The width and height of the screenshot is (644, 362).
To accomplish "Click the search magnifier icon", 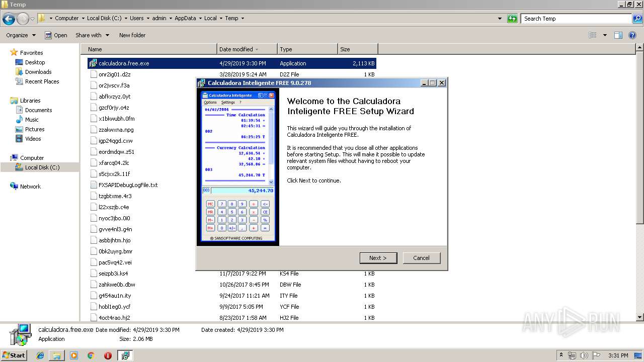I will pos(637,19).
